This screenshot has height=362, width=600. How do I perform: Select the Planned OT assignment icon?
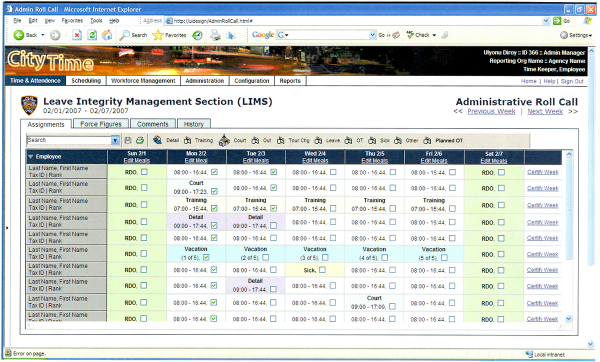tap(427, 140)
